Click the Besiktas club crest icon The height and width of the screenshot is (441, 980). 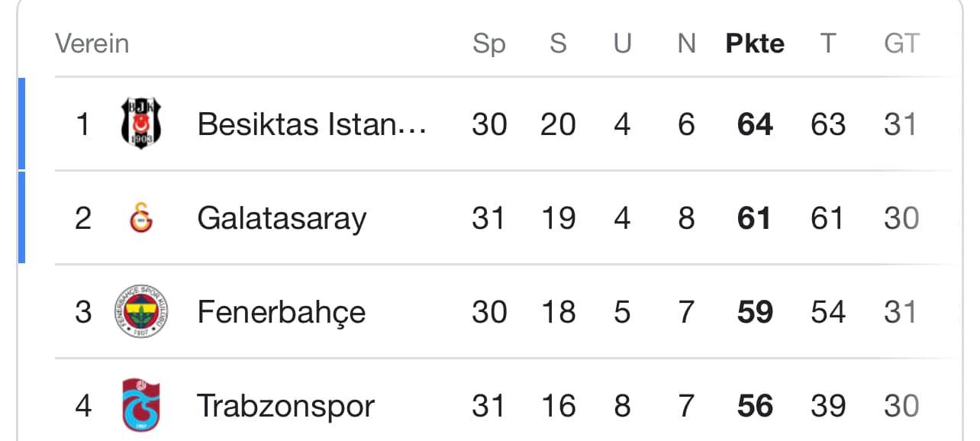(x=141, y=124)
